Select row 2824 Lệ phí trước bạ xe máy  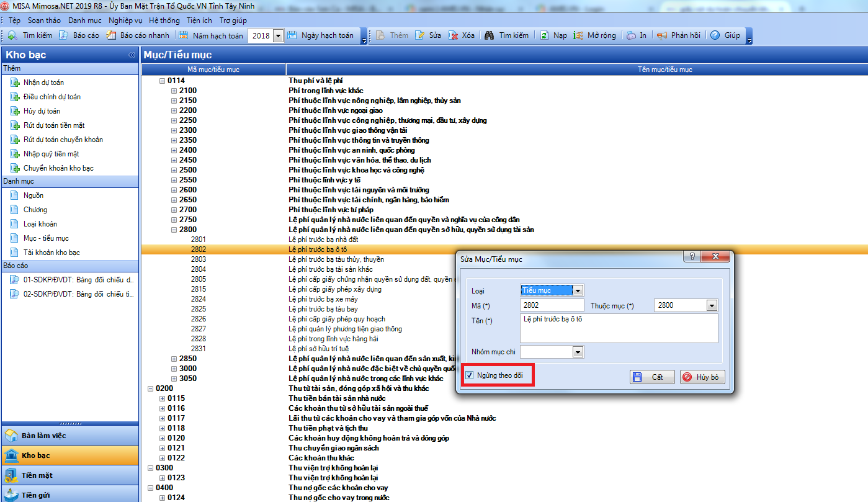click(299, 299)
